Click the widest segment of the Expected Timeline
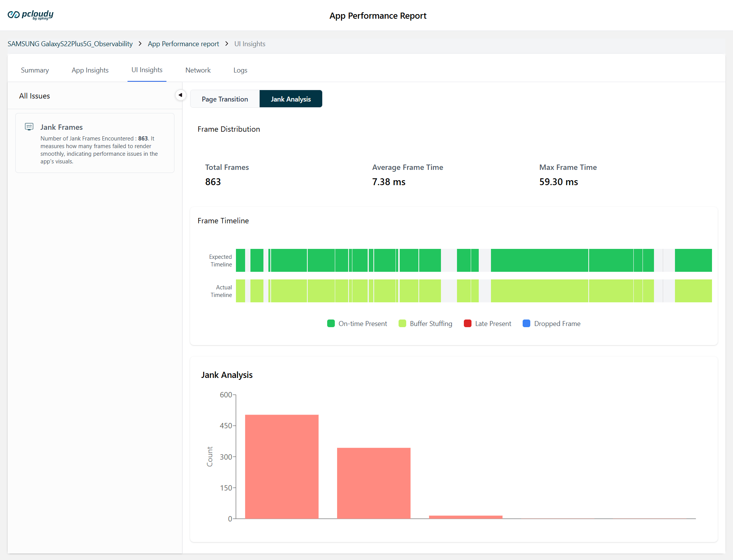 539,260
